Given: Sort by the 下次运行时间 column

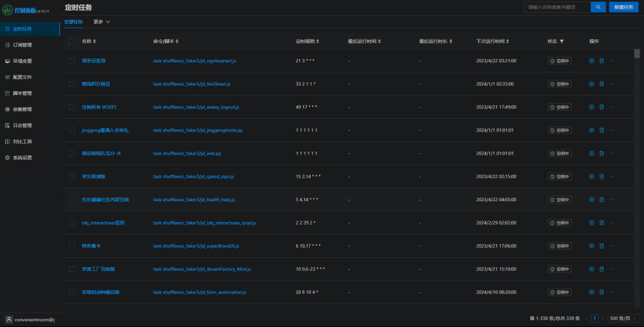Looking at the screenshot, I should coord(492,42).
